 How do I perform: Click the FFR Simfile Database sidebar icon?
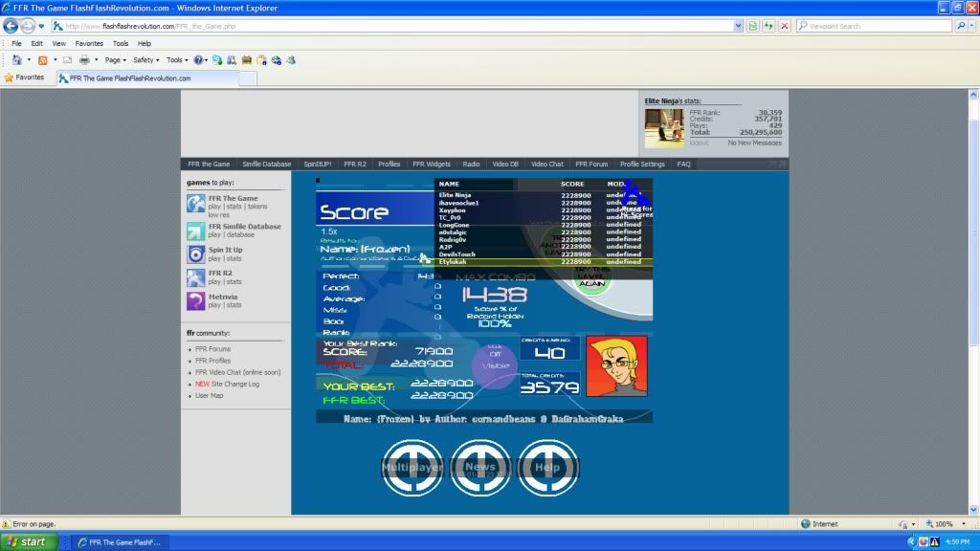[x=195, y=231]
